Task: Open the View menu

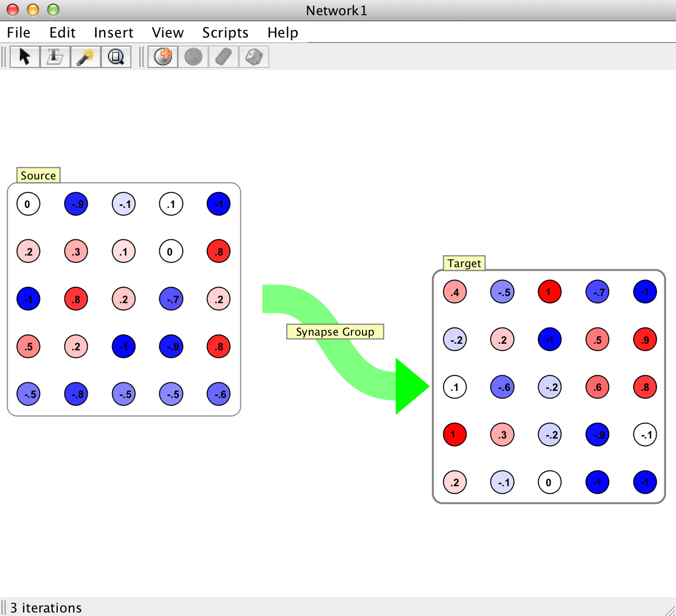Action: pos(167,32)
